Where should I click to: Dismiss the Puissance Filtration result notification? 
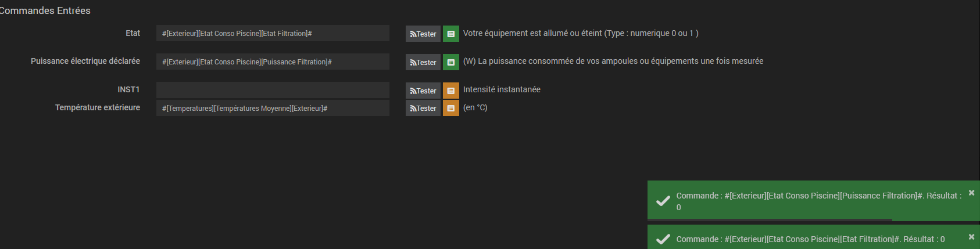[971, 193]
